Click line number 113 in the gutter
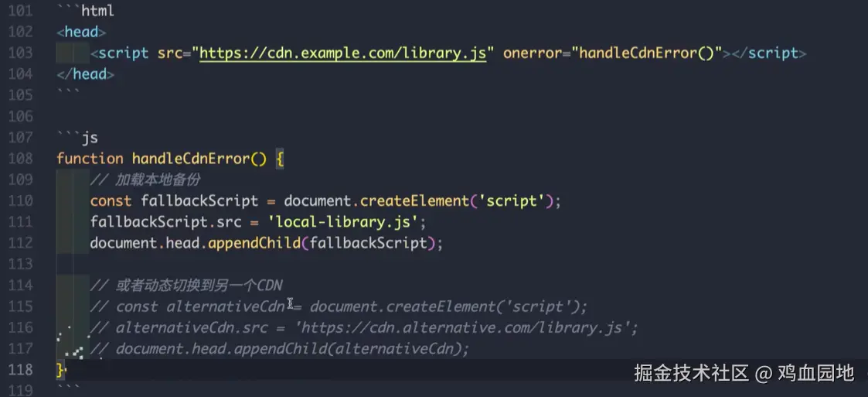Viewport: 868px width, 397px height. click(20, 264)
